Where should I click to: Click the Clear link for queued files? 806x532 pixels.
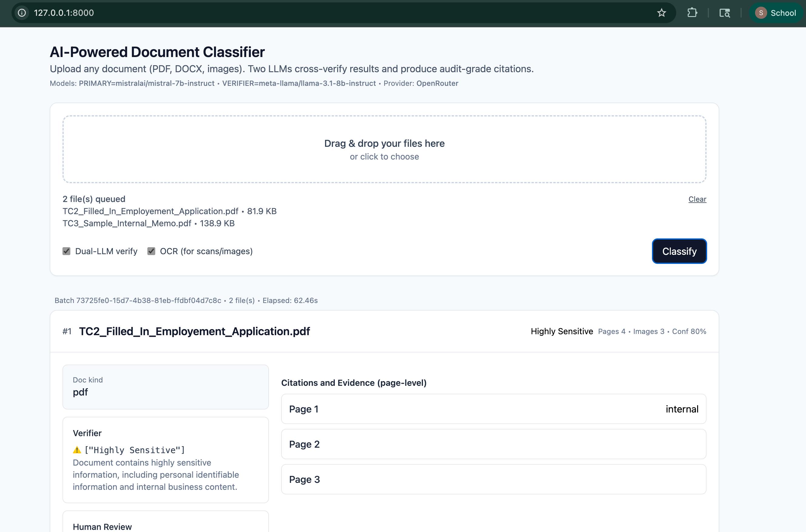[x=697, y=199]
